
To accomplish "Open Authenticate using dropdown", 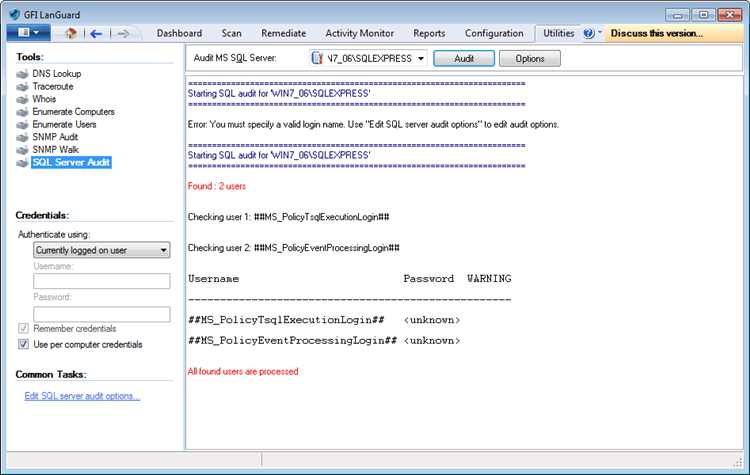I will coord(102,250).
